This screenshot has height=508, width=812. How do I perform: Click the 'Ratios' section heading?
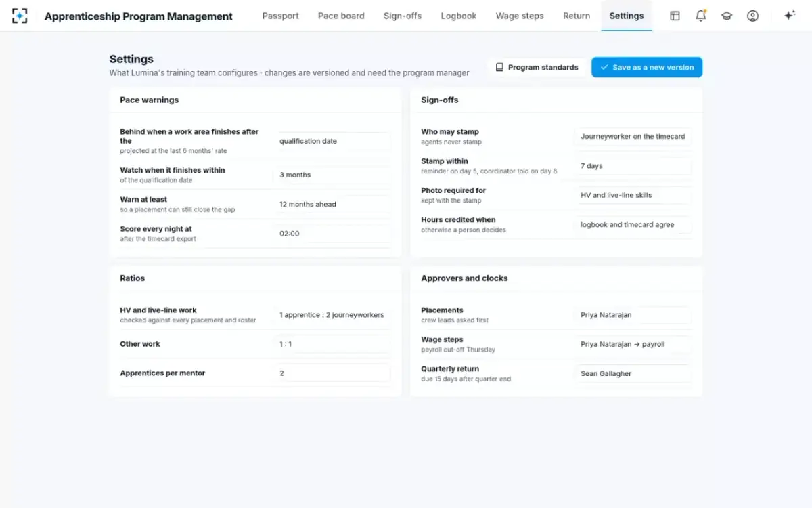tap(133, 278)
